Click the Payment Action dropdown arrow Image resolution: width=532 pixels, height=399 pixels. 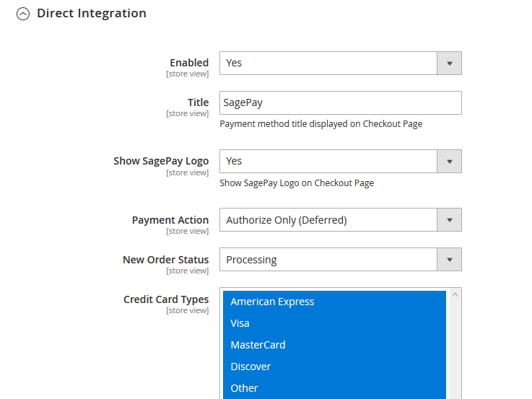449,220
